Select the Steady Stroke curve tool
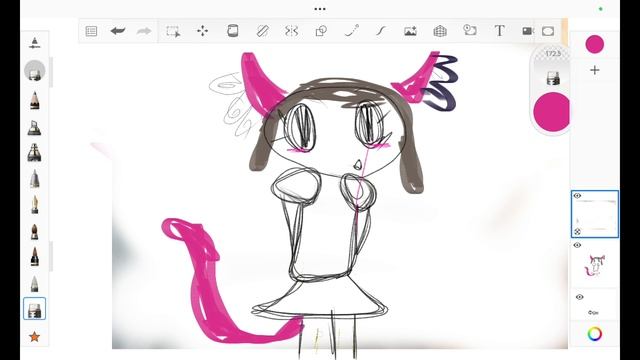Viewport: 640px width, 360px height. tap(381, 31)
